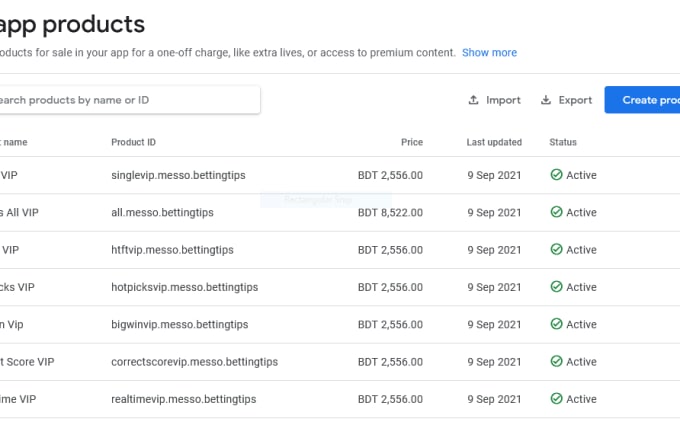Click date 9 Sep 2021 in correctscorevip row
Viewport: 680px width, 425px height.
pos(494,362)
